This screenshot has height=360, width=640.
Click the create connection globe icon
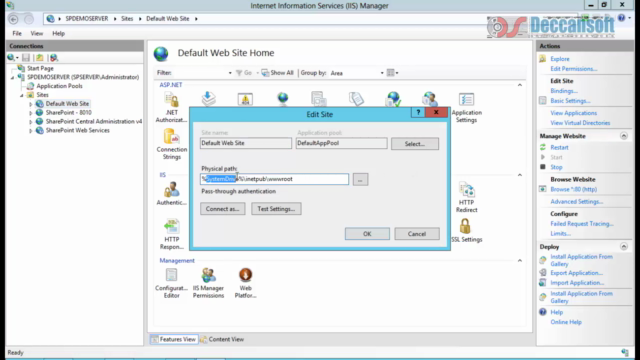(x=11, y=58)
